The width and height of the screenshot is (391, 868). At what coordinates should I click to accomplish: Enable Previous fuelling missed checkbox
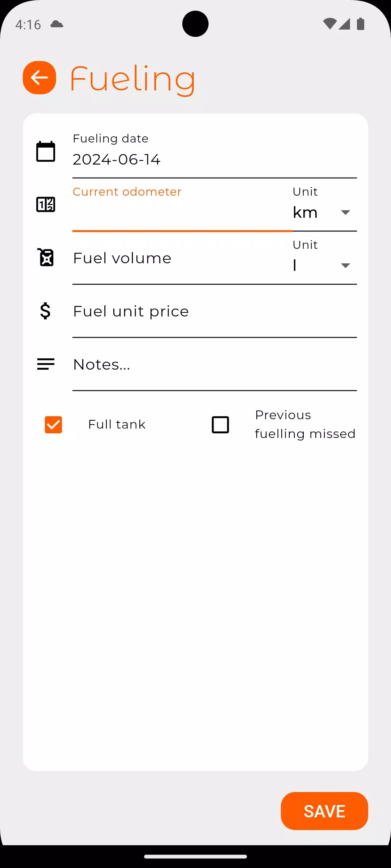pos(220,425)
